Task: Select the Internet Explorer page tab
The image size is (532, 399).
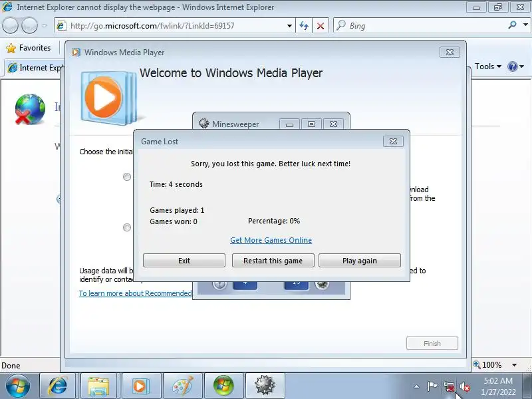Action: click(x=34, y=68)
